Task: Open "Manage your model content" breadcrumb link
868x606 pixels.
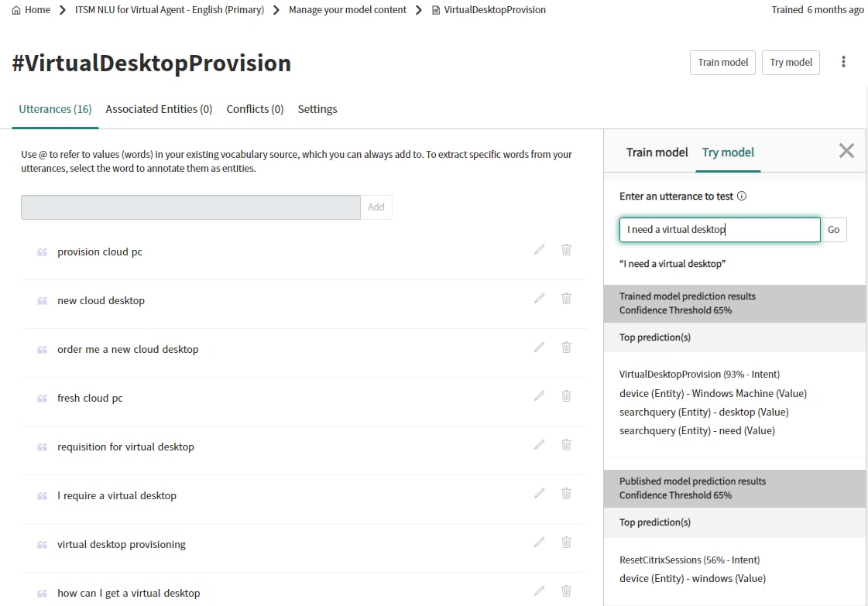Action: click(347, 10)
